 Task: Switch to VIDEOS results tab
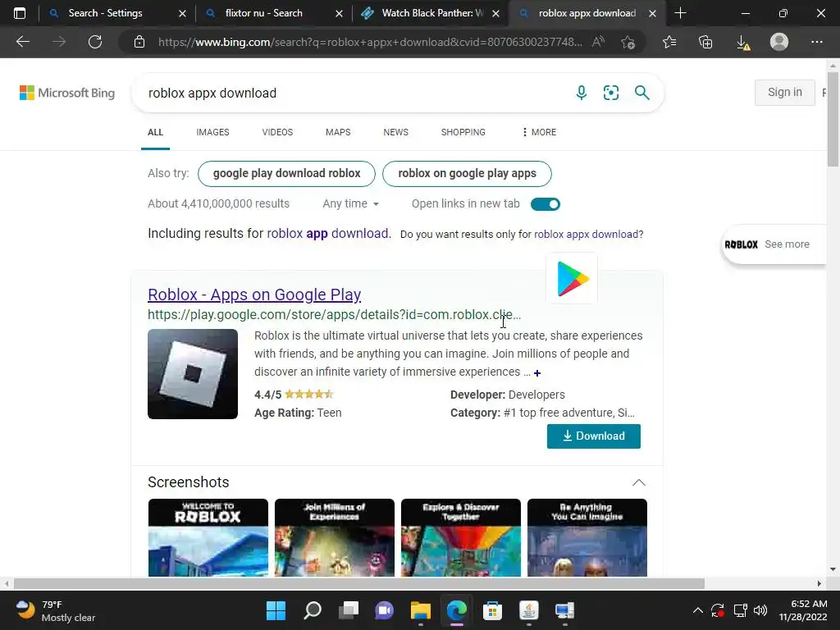click(277, 132)
